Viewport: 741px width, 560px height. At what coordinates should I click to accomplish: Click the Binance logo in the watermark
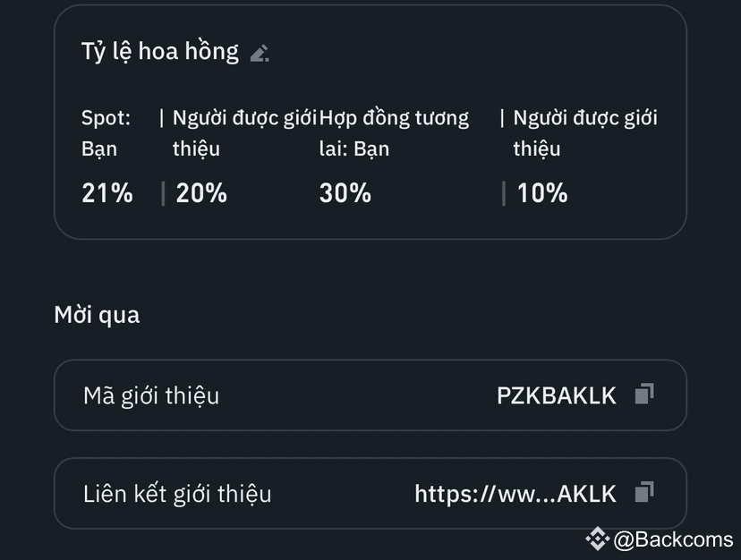click(597, 539)
